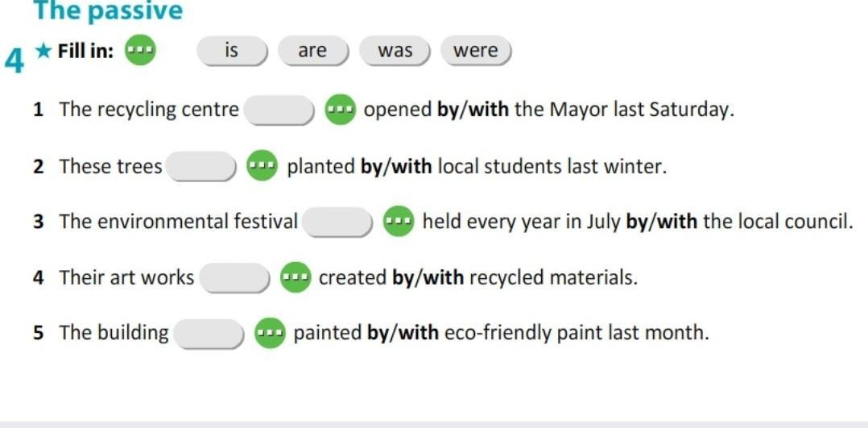Select the 'is' word chip
This screenshot has width=868, height=428.
click(x=233, y=51)
